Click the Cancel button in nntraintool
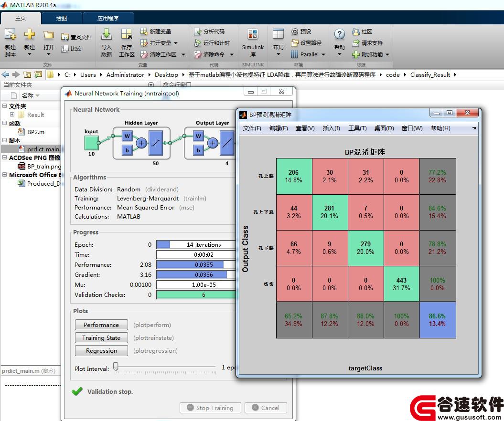504x421 pixels. tap(266, 408)
